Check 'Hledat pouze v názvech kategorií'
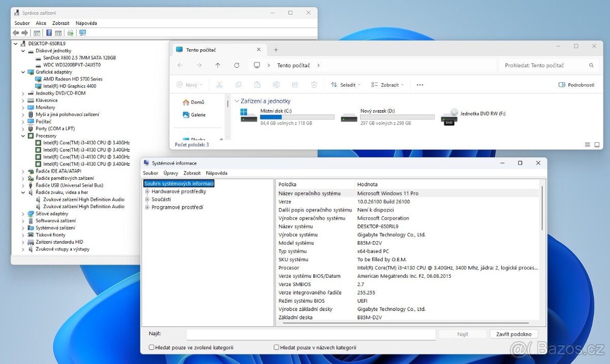The width and height of the screenshot is (610, 364). (276, 347)
